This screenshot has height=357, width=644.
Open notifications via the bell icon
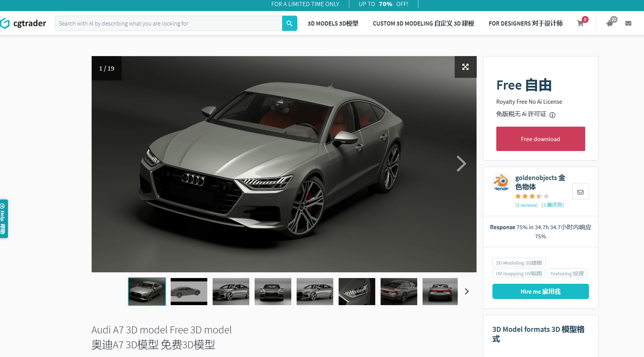point(609,23)
